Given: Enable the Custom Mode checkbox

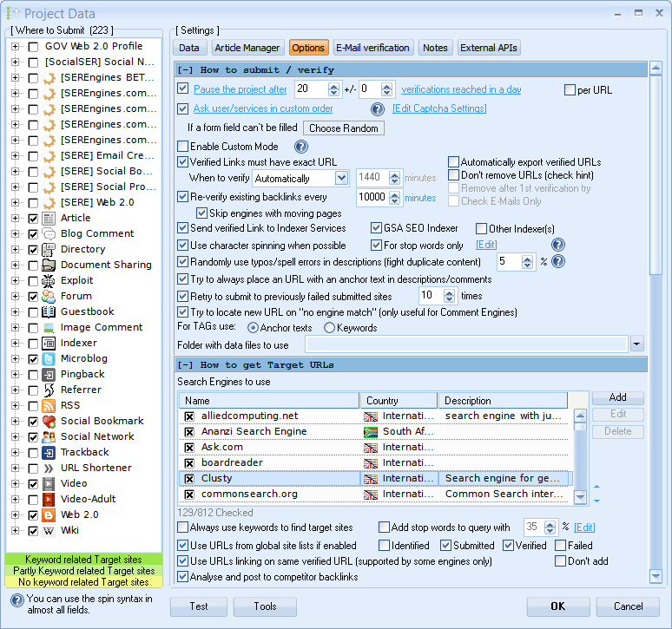Looking at the screenshot, I should click(183, 147).
